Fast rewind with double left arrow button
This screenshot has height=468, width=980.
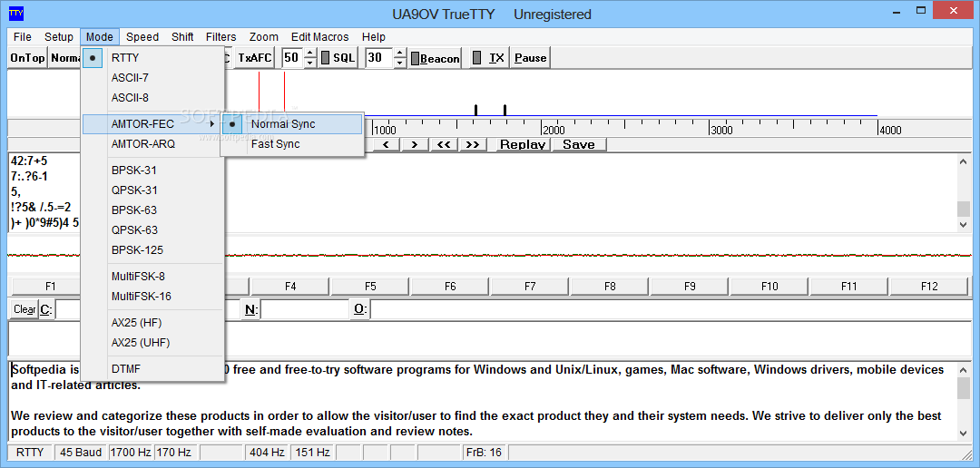(443, 145)
